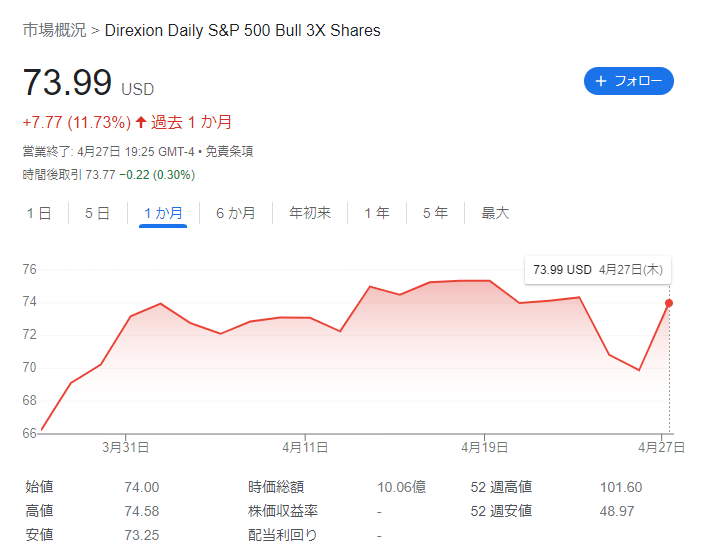This screenshot has width=705, height=550.
Task: Switch chart to 6か月 range
Action: coord(236,213)
